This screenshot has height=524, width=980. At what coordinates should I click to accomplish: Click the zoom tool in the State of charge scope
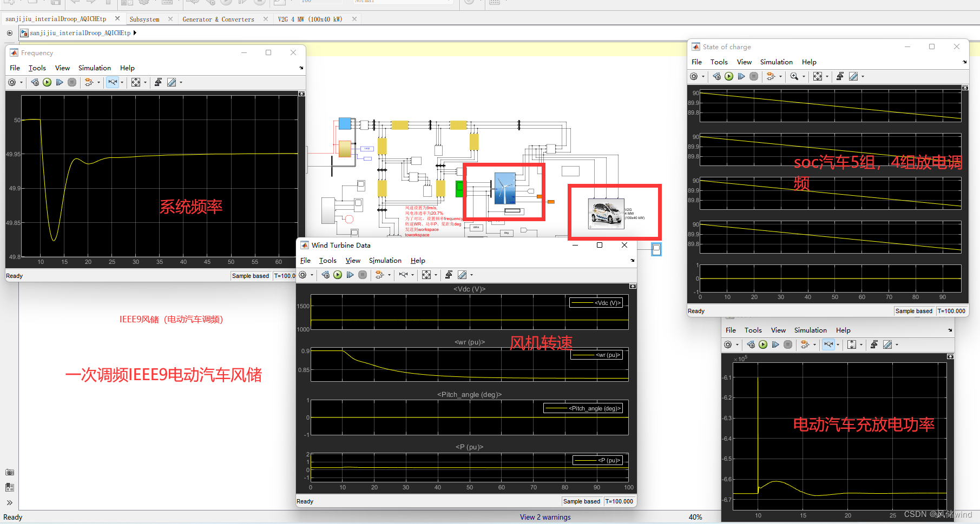tap(794, 76)
